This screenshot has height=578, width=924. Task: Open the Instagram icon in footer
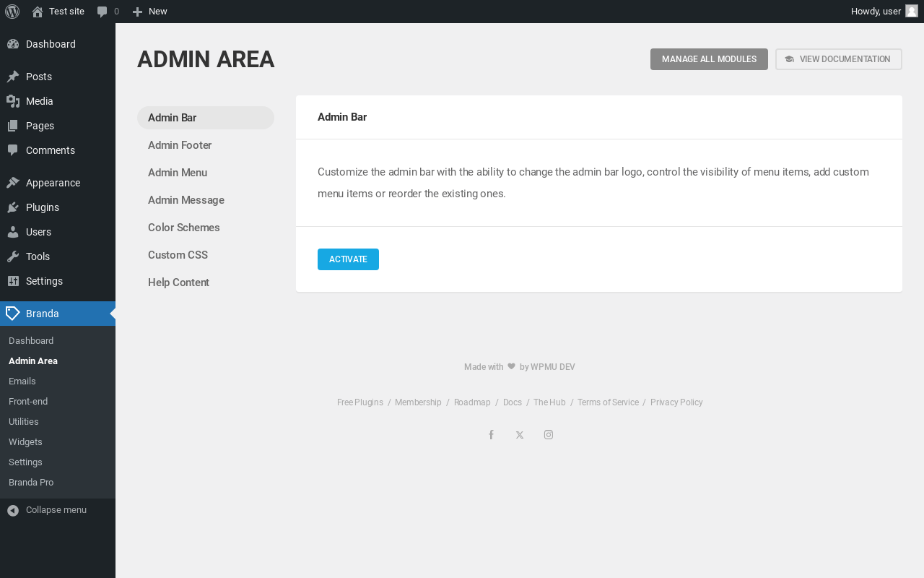coord(549,435)
